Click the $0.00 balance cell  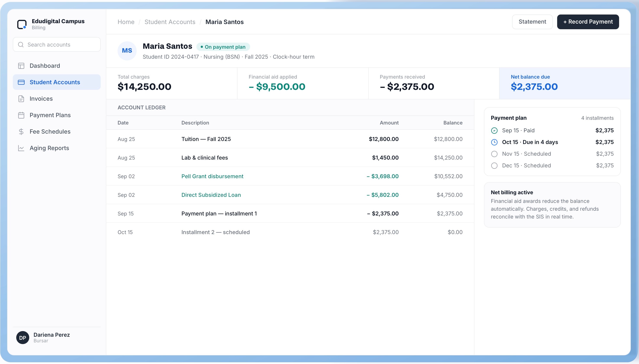click(x=455, y=232)
